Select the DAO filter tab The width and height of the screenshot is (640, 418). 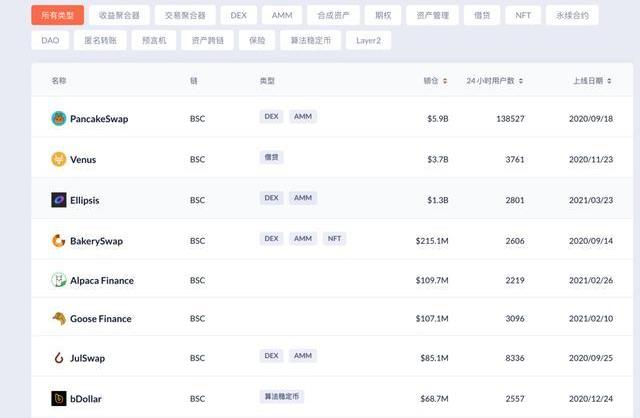click(50, 40)
